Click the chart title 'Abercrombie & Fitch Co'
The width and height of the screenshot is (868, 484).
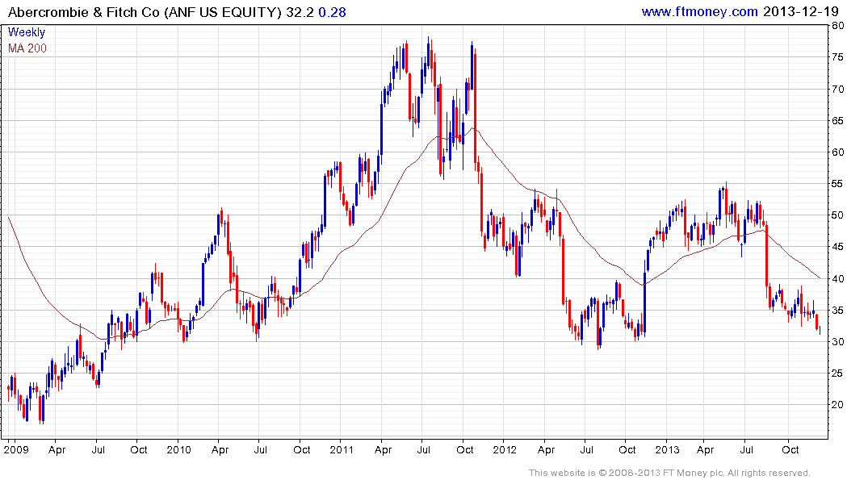click(84, 12)
